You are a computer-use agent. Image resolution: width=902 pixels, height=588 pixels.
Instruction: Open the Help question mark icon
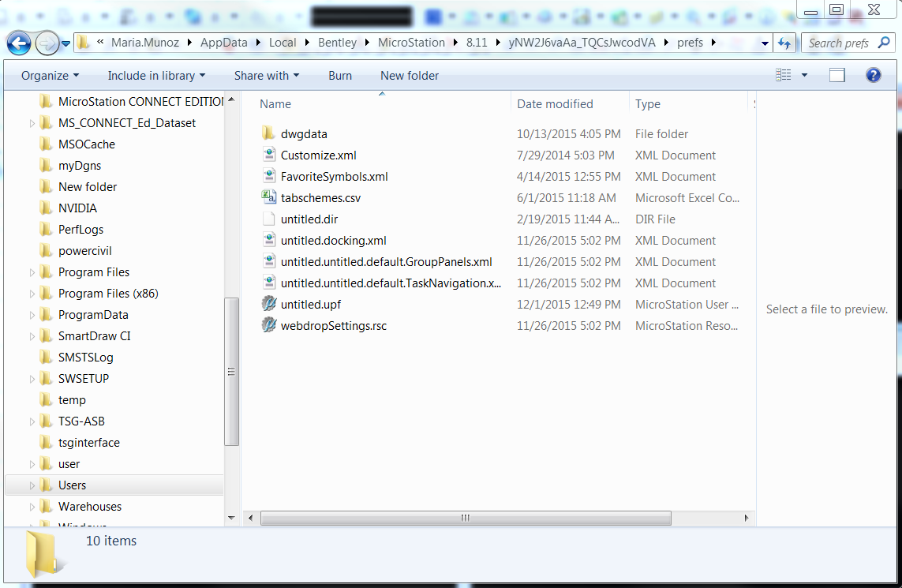[x=874, y=75]
